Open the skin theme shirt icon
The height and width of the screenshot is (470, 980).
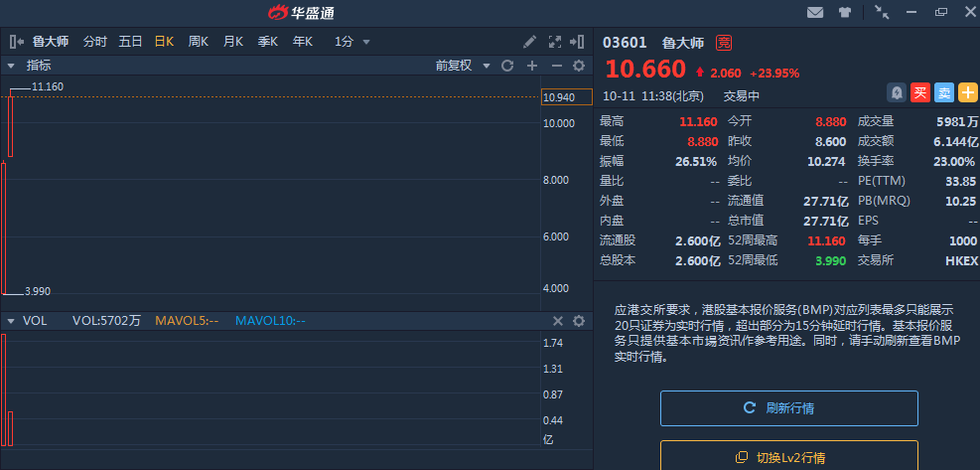(845, 12)
